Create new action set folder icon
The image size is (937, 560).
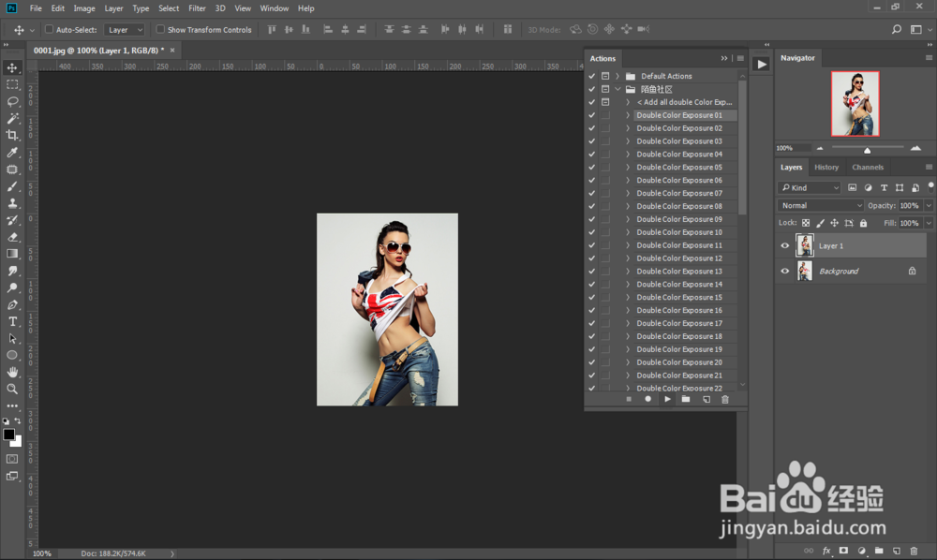point(686,399)
